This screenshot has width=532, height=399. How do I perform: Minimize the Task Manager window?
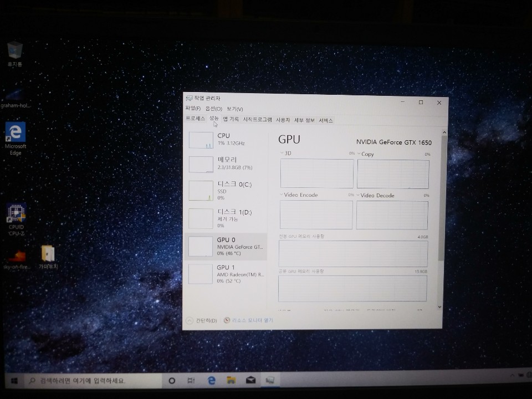pos(403,101)
